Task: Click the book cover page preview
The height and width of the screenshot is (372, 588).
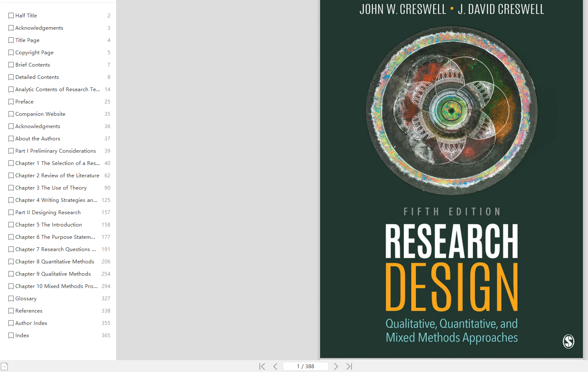Action: point(452,178)
